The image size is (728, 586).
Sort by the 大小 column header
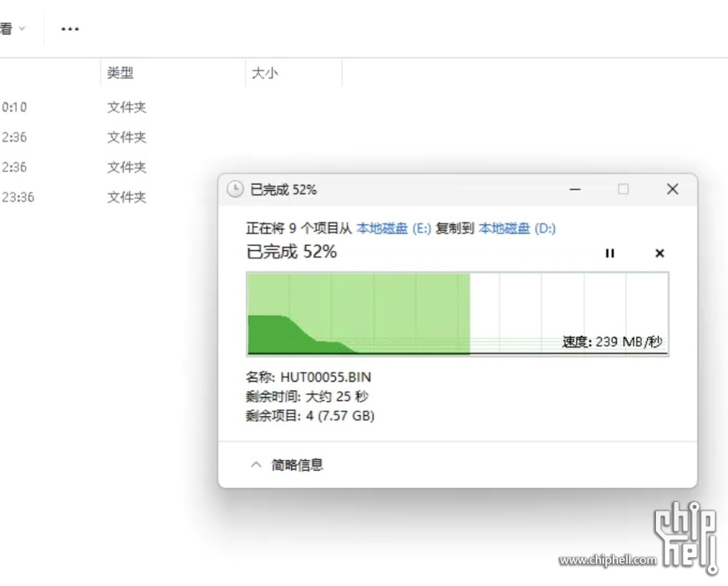tap(264, 73)
